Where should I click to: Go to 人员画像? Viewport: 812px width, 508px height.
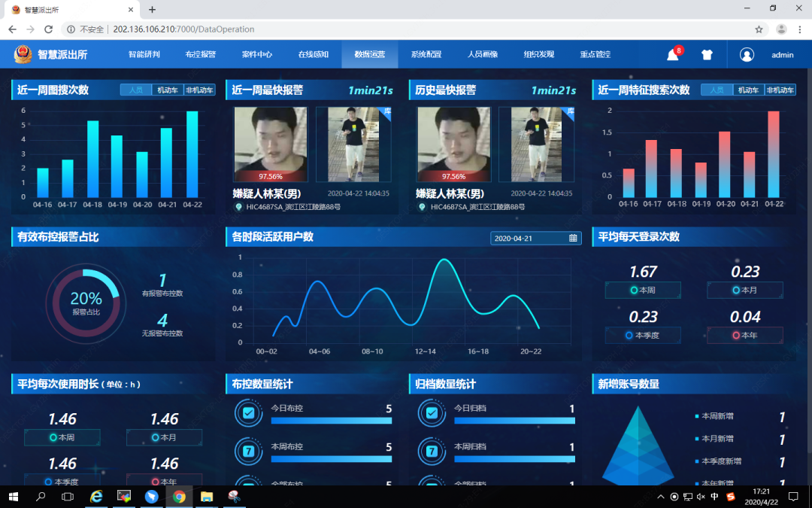coord(483,54)
